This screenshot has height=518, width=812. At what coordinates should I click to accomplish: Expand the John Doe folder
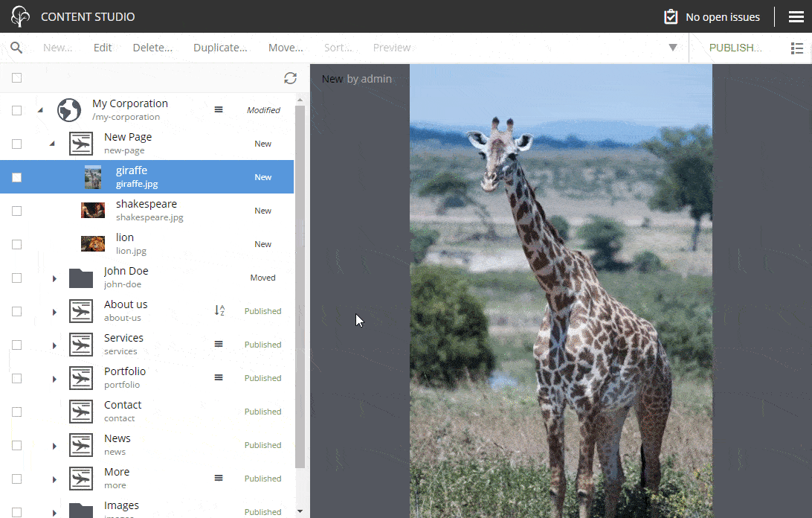[x=54, y=278]
